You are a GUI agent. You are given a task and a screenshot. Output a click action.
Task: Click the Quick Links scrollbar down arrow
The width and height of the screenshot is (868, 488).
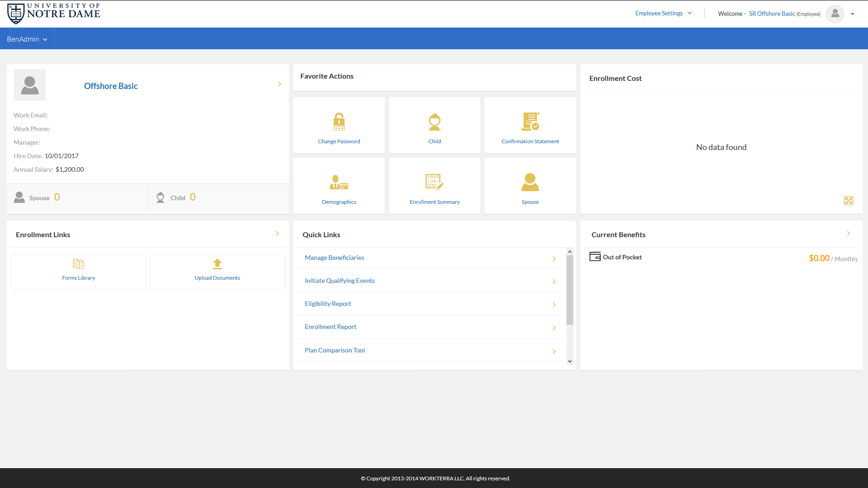point(570,361)
